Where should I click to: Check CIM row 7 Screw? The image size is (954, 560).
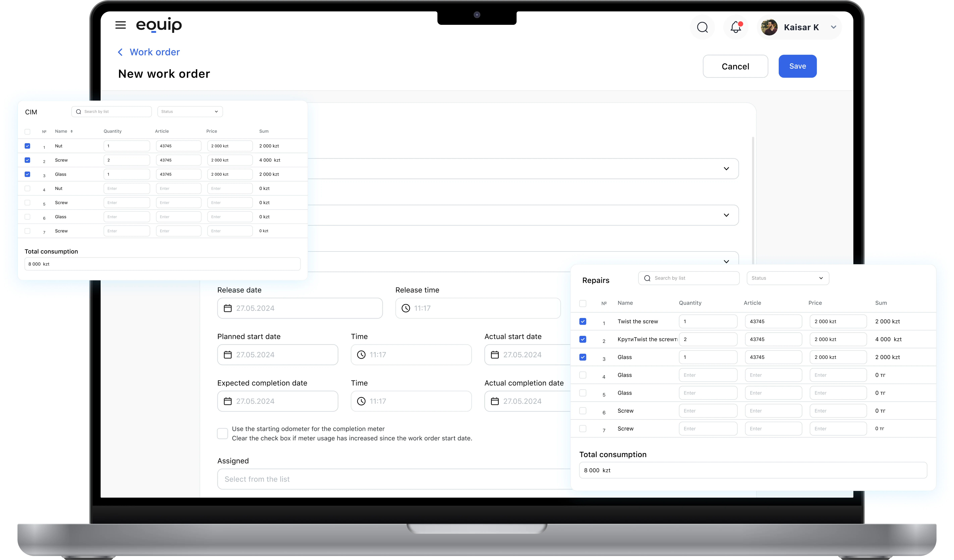pyautogui.click(x=27, y=231)
